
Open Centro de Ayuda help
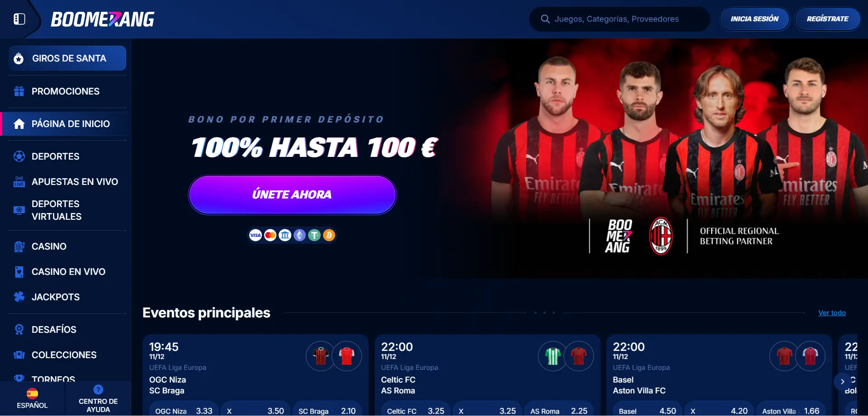98,399
